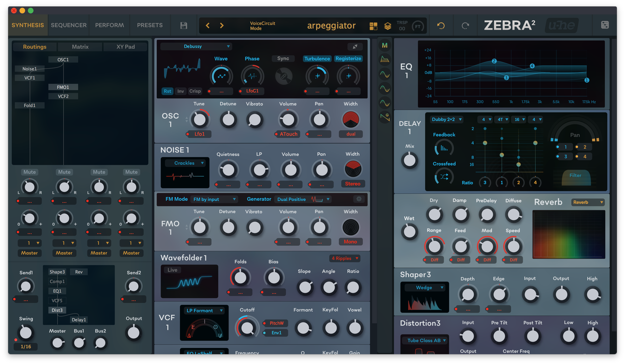Toggle the Inv oscillator button
The width and height of the screenshot is (625, 364).
[x=180, y=91]
